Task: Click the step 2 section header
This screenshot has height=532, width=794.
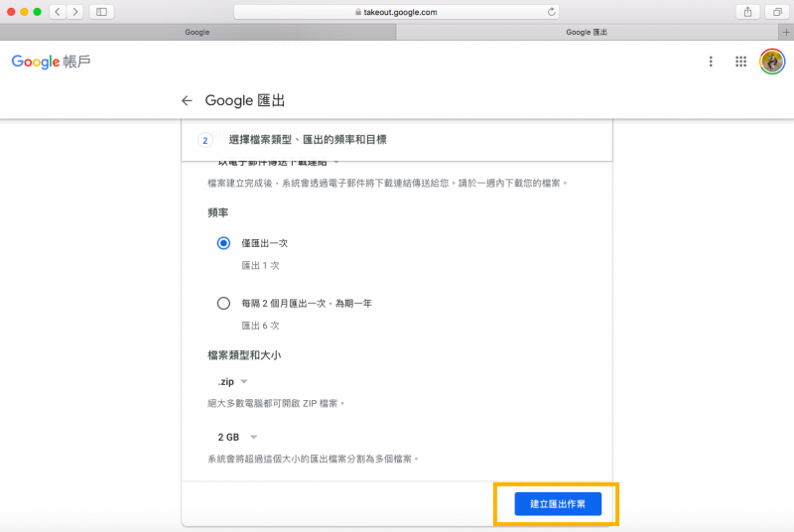Action: [397, 140]
